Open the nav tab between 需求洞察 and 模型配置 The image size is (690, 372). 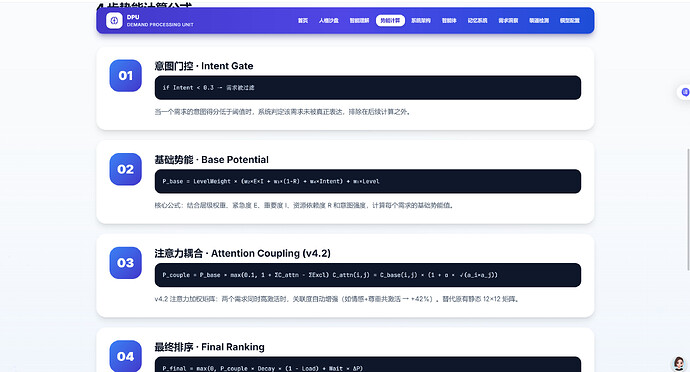[539, 21]
